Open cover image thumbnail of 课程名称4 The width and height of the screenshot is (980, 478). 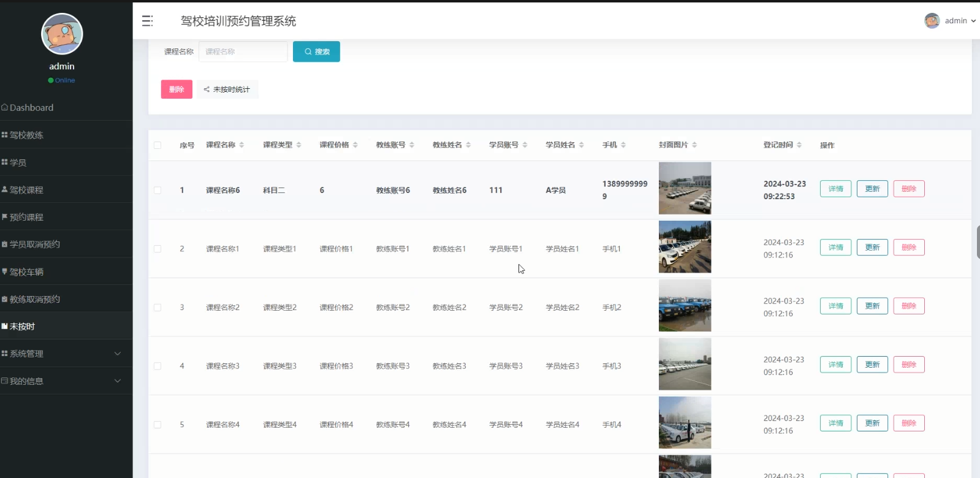(685, 422)
